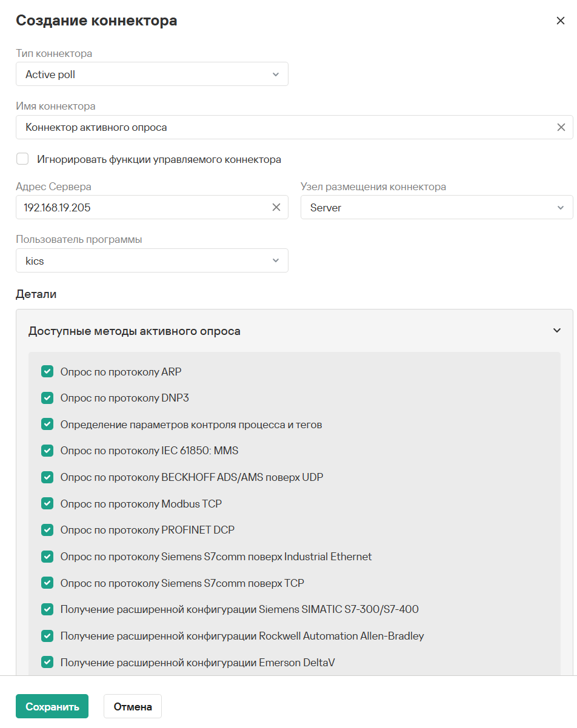Focus the connector name input field
The height and width of the screenshot is (728, 577).
[x=285, y=127]
